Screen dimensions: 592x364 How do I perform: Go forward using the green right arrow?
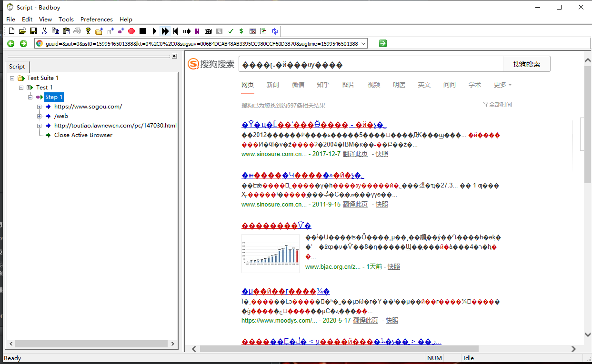(23, 43)
